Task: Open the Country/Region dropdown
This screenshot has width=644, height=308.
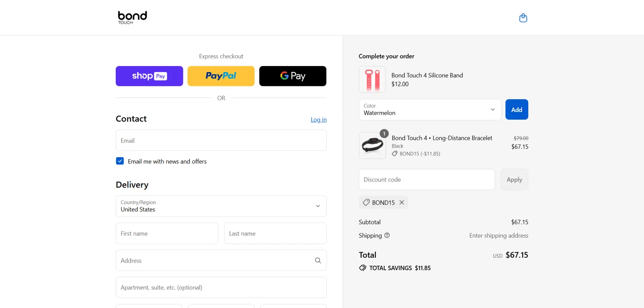Action: click(x=221, y=206)
